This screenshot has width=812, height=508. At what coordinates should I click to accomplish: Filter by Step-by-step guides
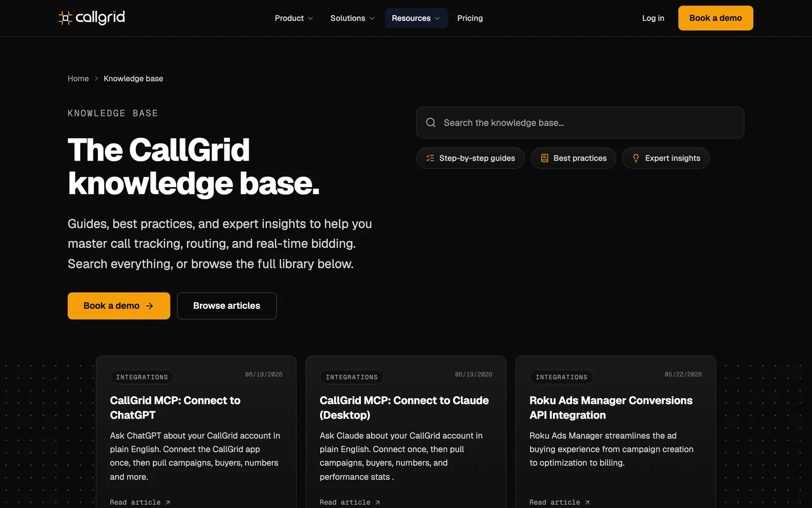pos(470,158)
